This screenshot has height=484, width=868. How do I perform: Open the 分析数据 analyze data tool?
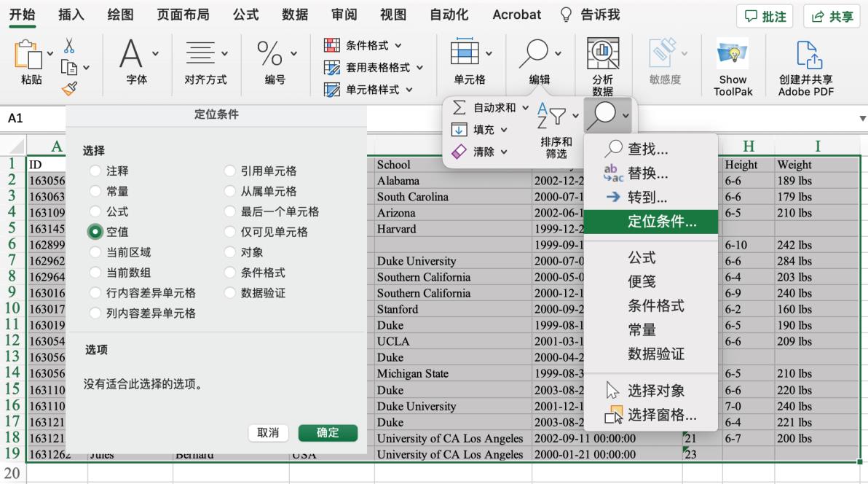click(x=602, y=54)
